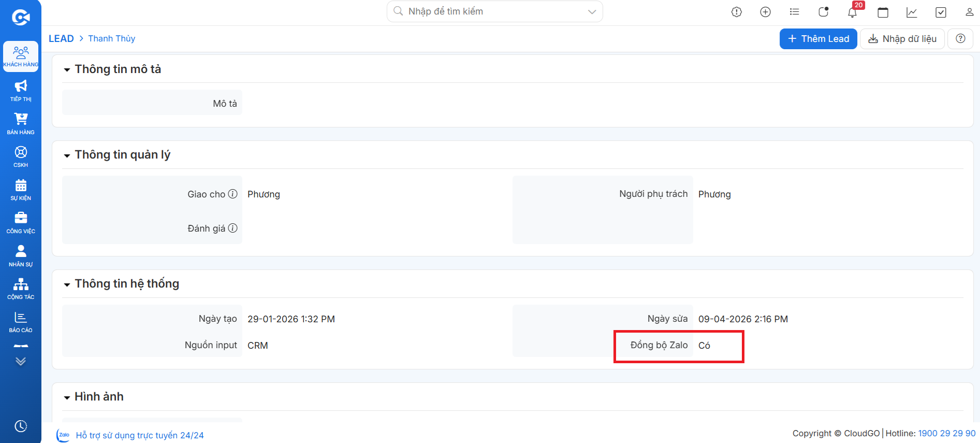Open the Báo Cáo reports module
The width and height of the screenshot is (980, 443).
(21, 322)
